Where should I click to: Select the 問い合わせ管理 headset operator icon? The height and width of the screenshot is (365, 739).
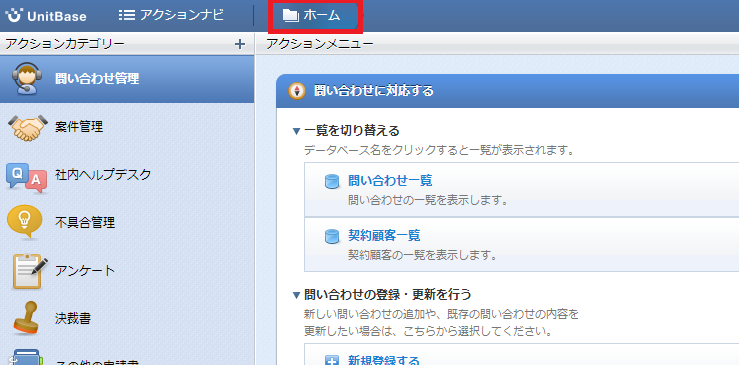[x=27, y=79]
